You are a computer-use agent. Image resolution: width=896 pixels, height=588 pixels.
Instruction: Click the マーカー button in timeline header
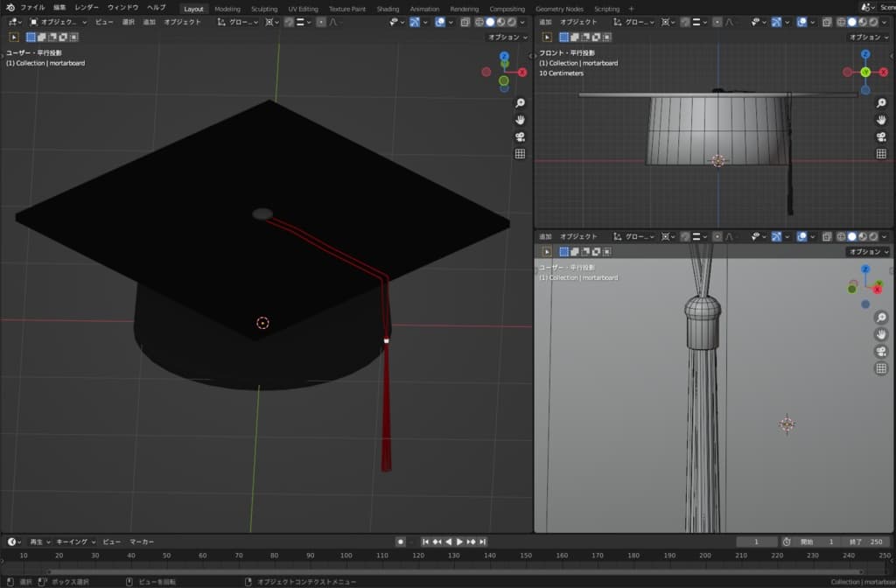point(142,542)
